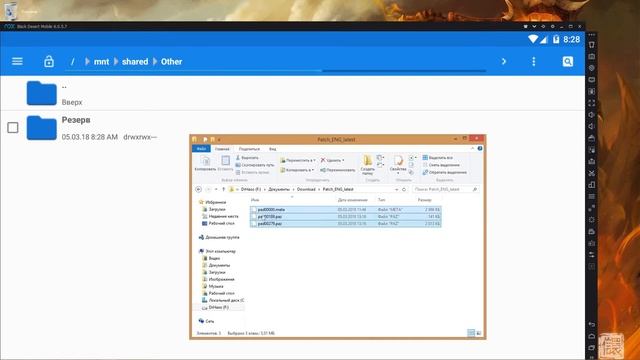Image resolution: width=640 pixels, height=360 pixels.
Task: Click Explorer up-folder arrow
Action: (x=223, y=189)
